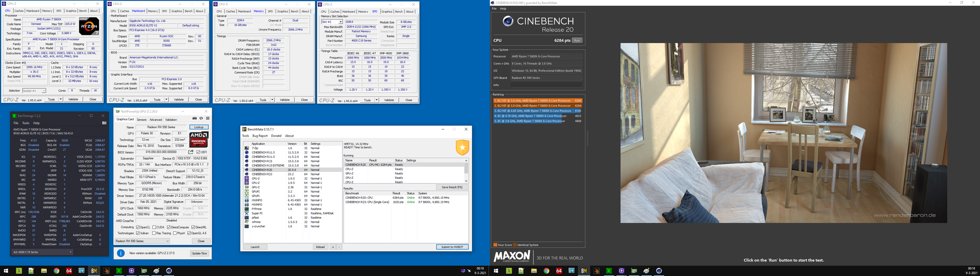980x276 pixels.
Task: Click Submit to HWBOT in BenchMate
Action: pyautogui.click(x=452, y=247)
